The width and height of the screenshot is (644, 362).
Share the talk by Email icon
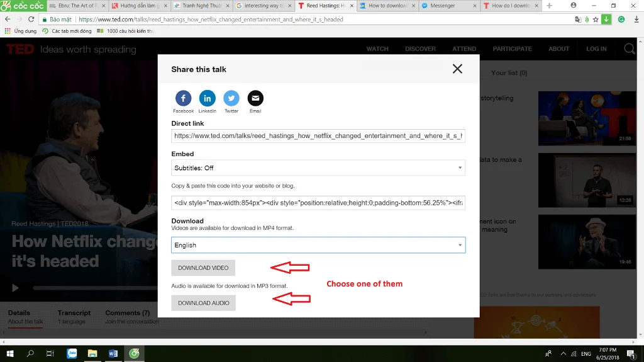coord(255,98)
